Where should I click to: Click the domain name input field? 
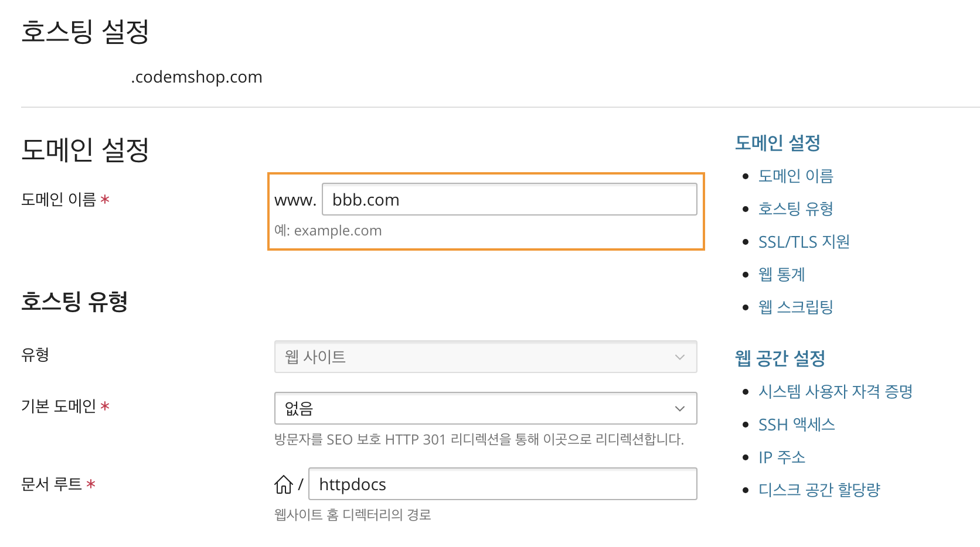(x=509, y=200)
